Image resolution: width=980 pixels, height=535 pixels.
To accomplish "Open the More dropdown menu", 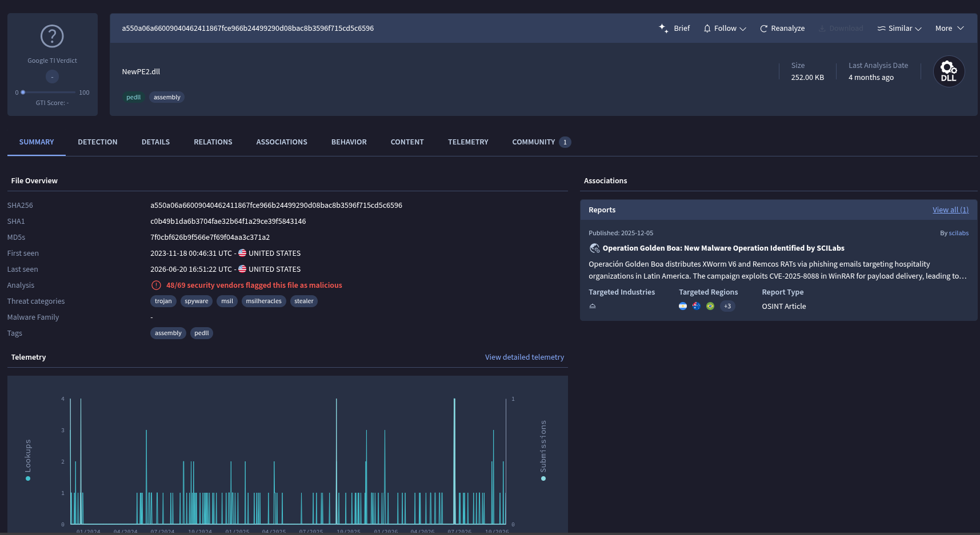I will (x=949, y=28).
